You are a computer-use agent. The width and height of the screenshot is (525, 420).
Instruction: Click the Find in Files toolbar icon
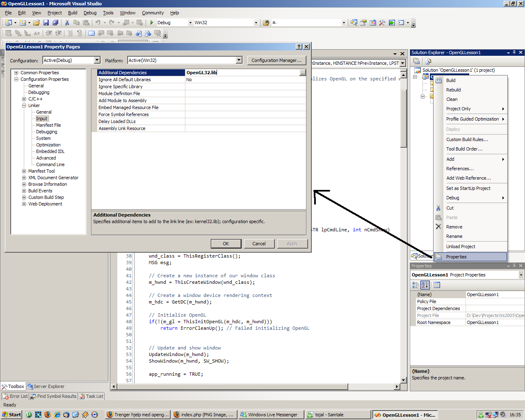[266, 23]
